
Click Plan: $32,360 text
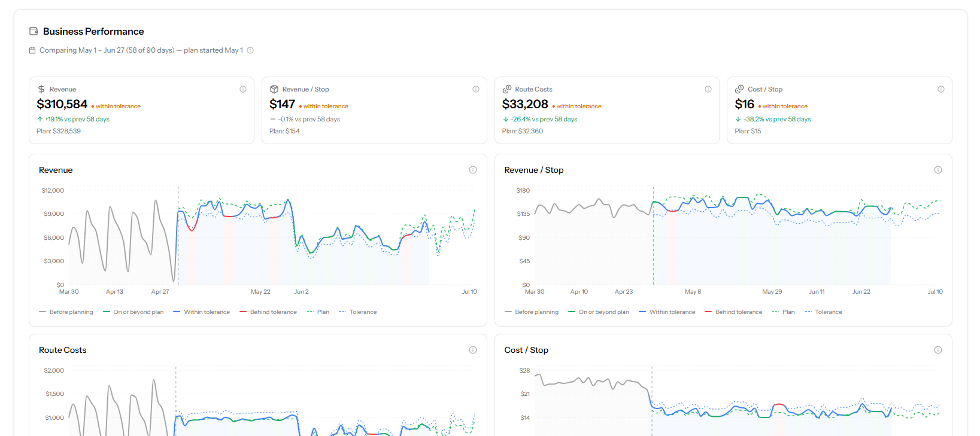(523, 131)
